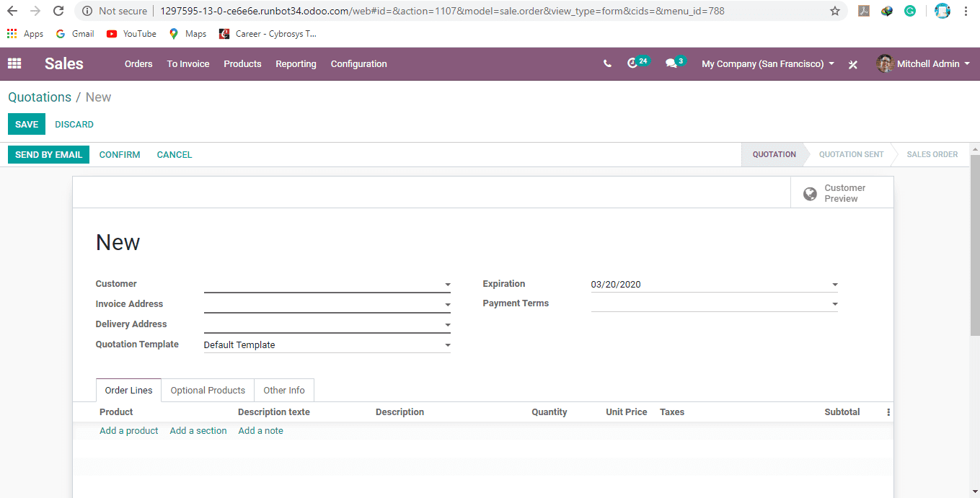Image resolution: width=980 pixels, height=498 pixels.
Task: Click Sales Order status stage
Action: coord(932,154)
